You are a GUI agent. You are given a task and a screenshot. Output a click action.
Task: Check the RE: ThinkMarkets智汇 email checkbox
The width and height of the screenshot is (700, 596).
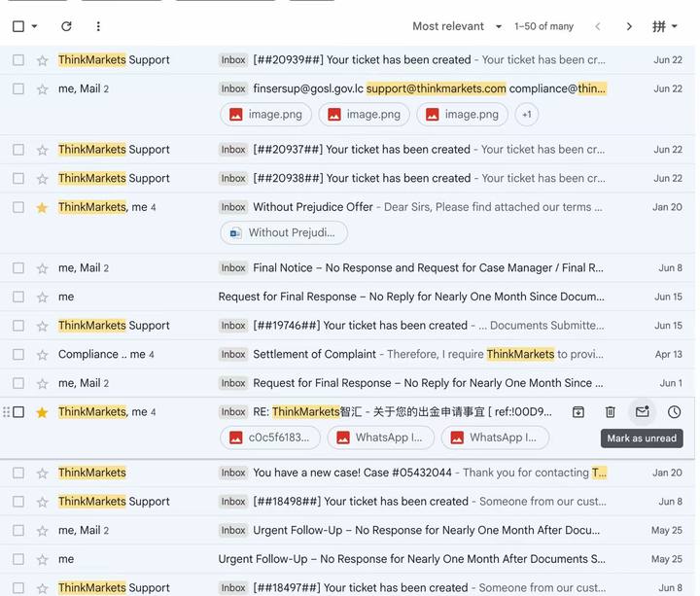pyautogui.click(x=18, y=411)
